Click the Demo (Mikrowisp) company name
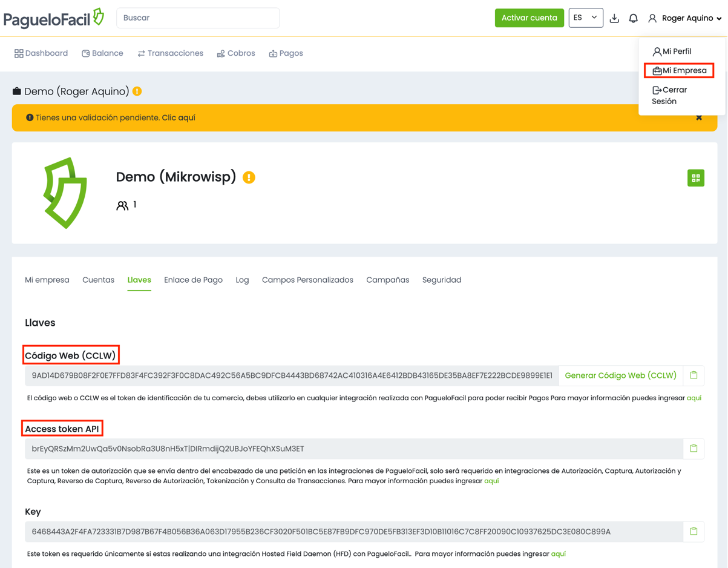 [x=176, y=177]
